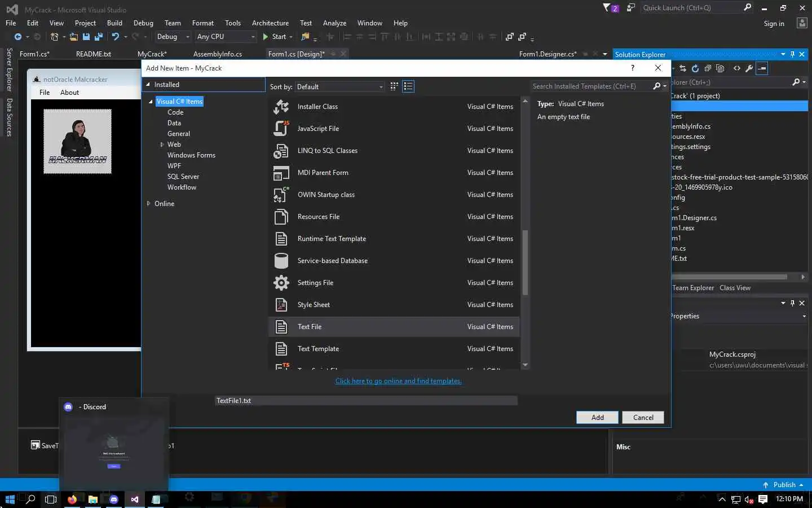Open the Analyze menu
This screenshot has width=812, height=508.
(334, 23)
